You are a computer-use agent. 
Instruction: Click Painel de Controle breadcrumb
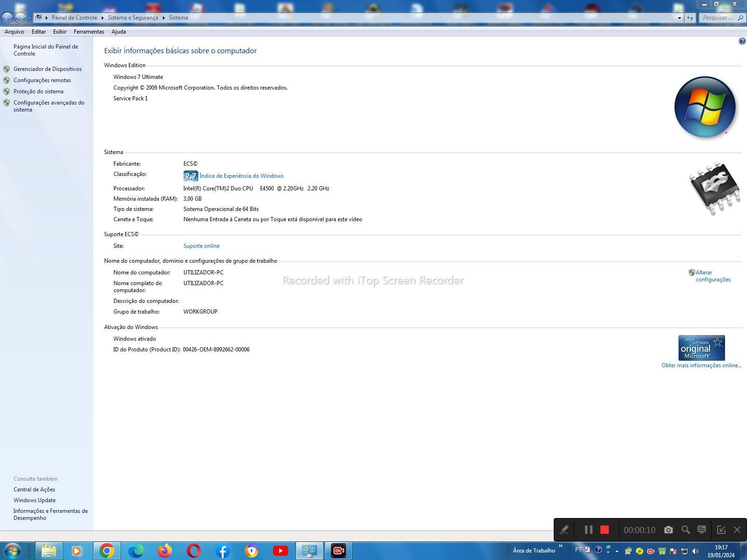pos(74,18)
